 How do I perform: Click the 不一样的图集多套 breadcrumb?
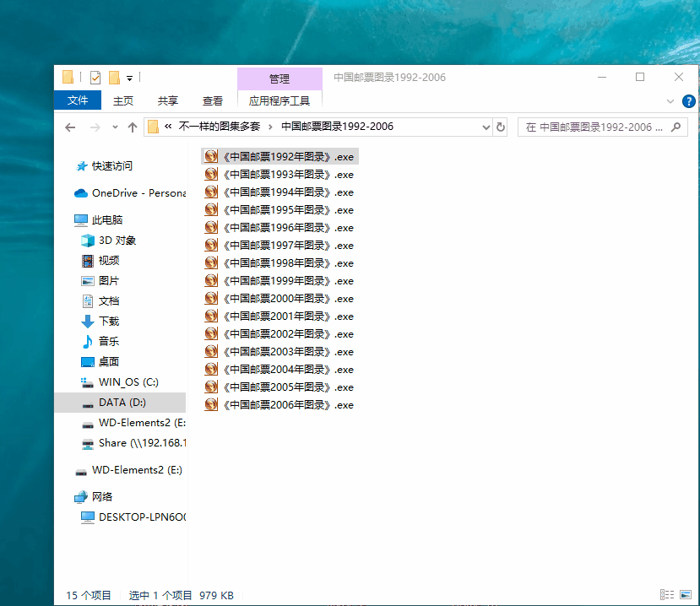pyautogui.click(x=220, y=127)
